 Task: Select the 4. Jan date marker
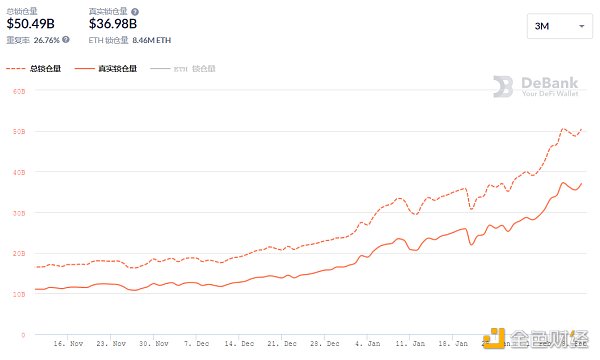368,344
